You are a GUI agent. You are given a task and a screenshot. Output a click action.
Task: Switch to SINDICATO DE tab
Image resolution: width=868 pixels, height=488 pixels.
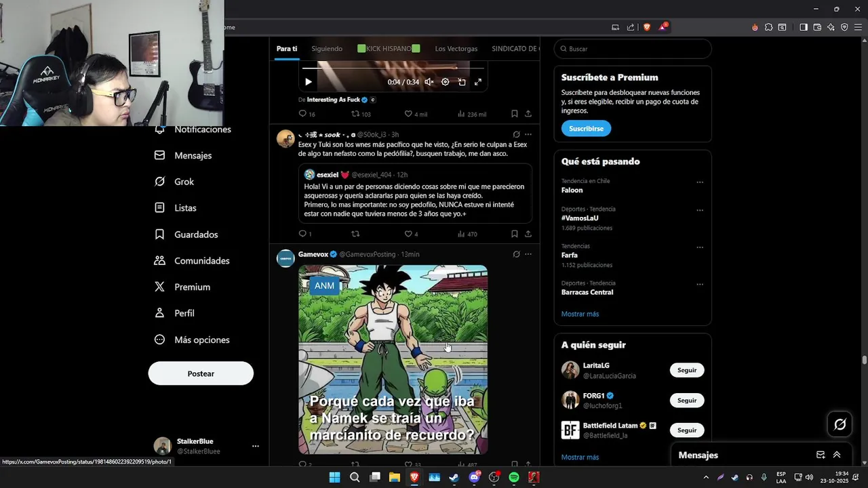pyautogui.click(x=515, y=49)
